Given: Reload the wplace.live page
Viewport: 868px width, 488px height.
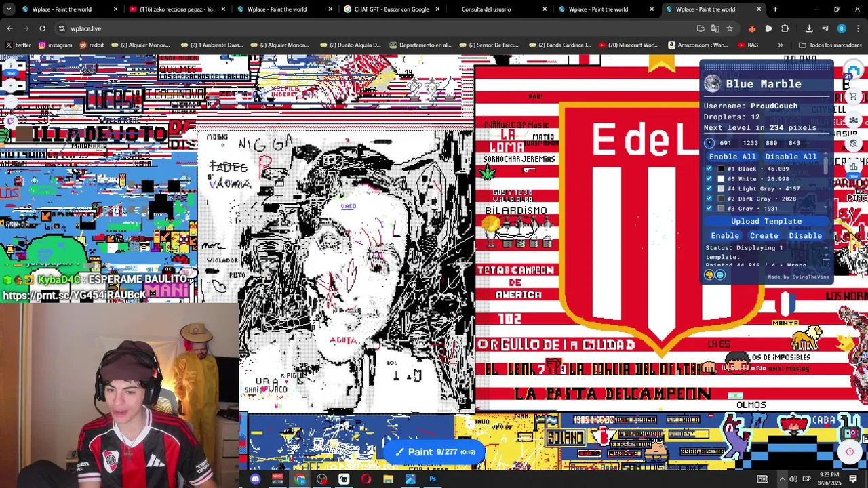Looking at the screenshot, I should 42,28.
